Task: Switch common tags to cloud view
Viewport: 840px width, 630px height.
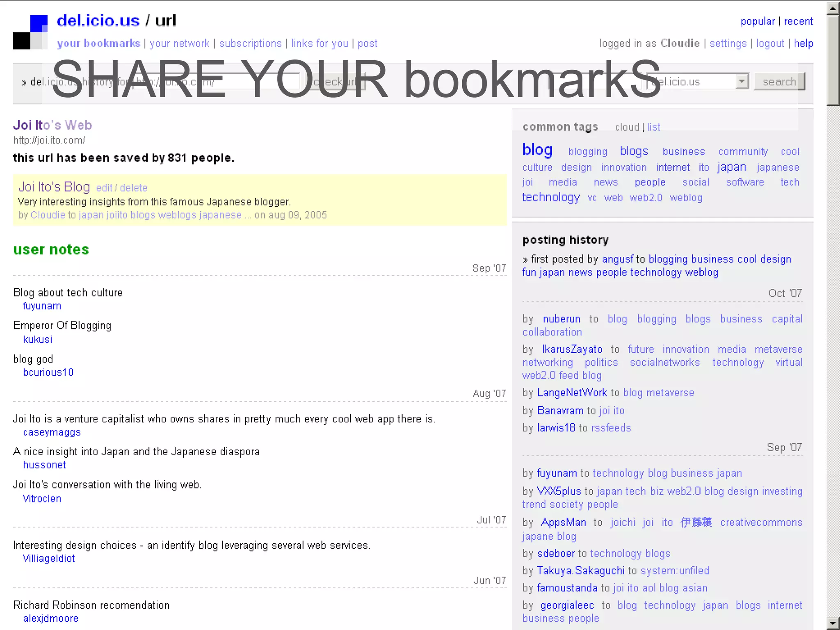Action: point(627,127)
